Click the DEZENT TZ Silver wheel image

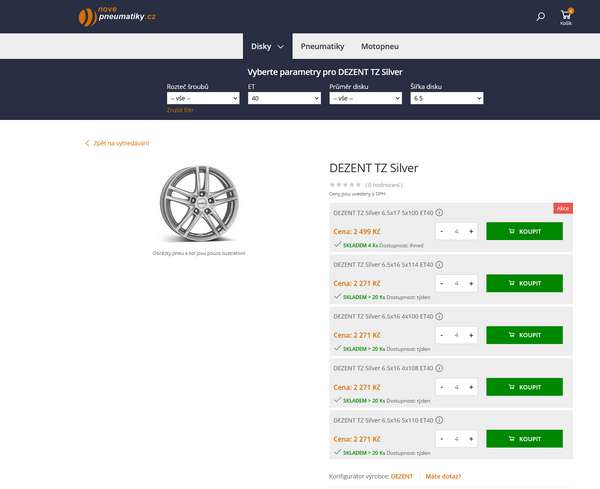(x=199, y=204)
